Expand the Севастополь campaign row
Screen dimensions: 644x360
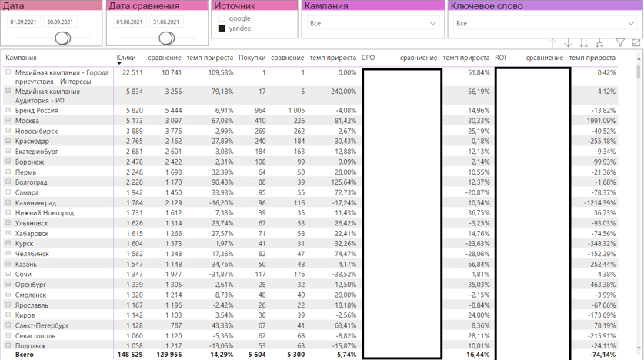pyautogui.click(x=8, y=335)
